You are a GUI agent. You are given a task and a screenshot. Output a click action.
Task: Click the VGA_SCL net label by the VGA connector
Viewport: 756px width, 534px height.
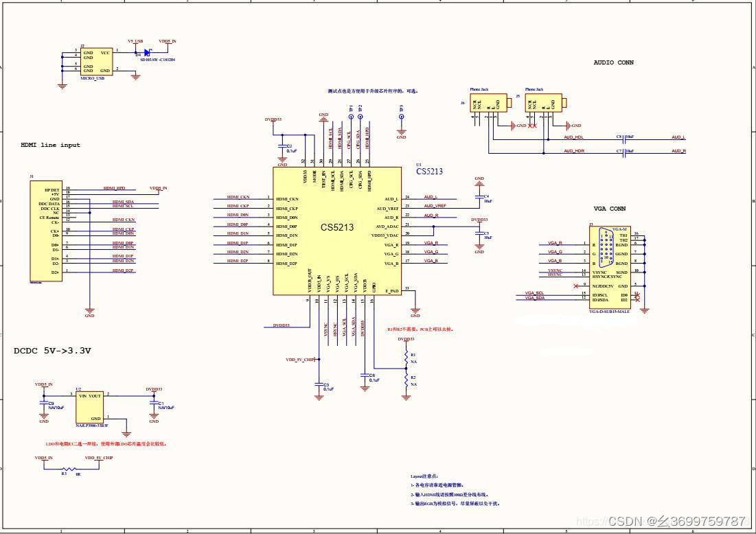534,293
